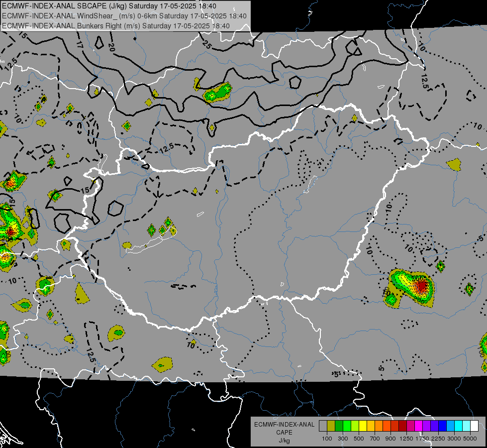Viewport: 487px width, 448px height.
Task: Click the legend value 900
Action: (390, 439)
